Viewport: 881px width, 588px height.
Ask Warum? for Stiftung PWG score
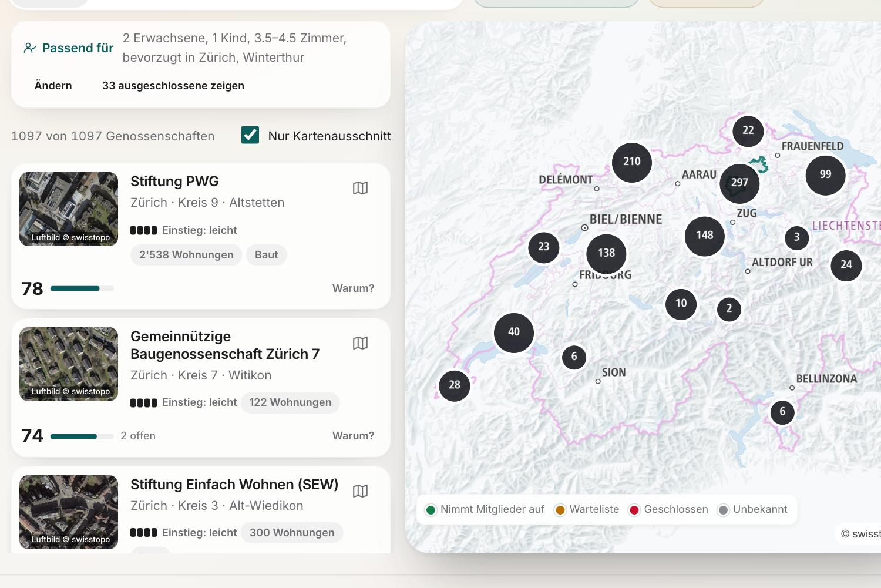(353, 288)
